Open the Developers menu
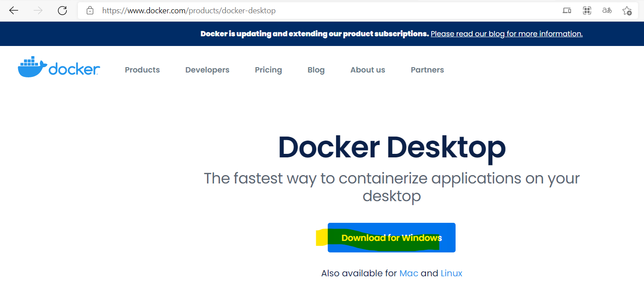The image size is (644, 290). pyautogui.click(x=207, y=70)
